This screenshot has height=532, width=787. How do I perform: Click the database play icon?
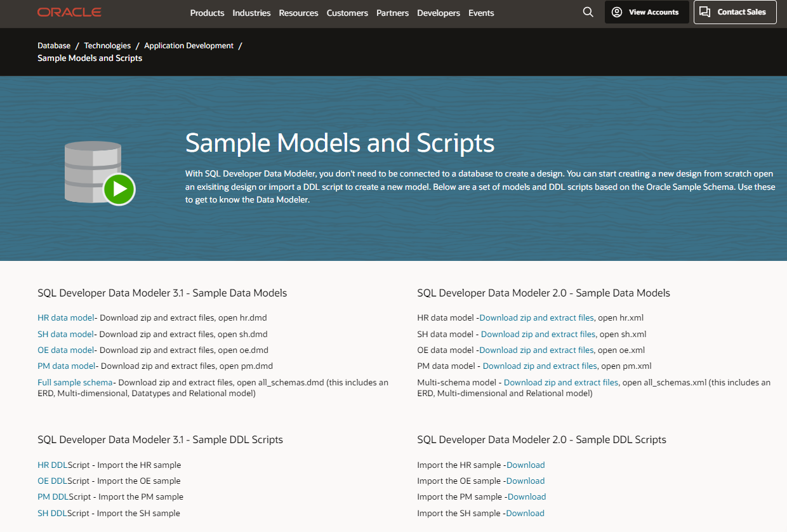tap(100, 173)
